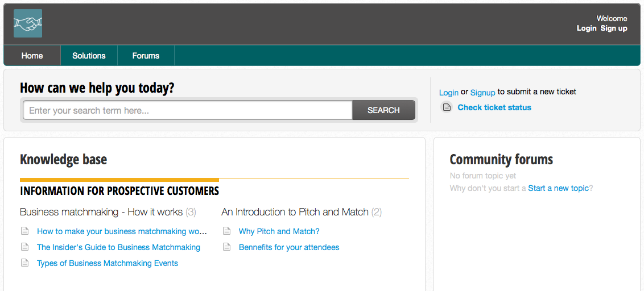Click the How can we help you today? heading
644x291 pixels.
97,88
